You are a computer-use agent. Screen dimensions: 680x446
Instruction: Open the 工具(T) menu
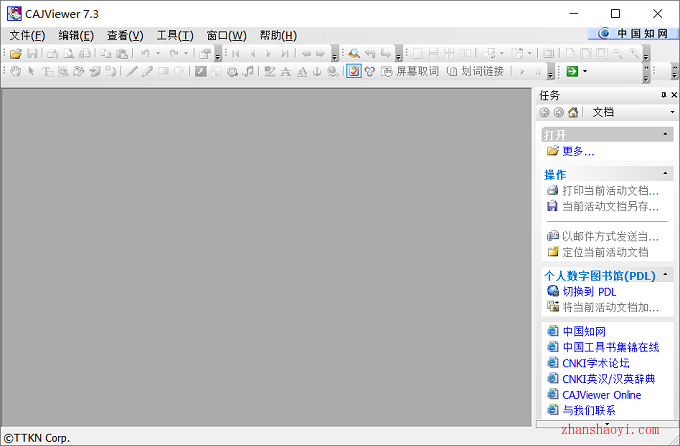(175, 36)
